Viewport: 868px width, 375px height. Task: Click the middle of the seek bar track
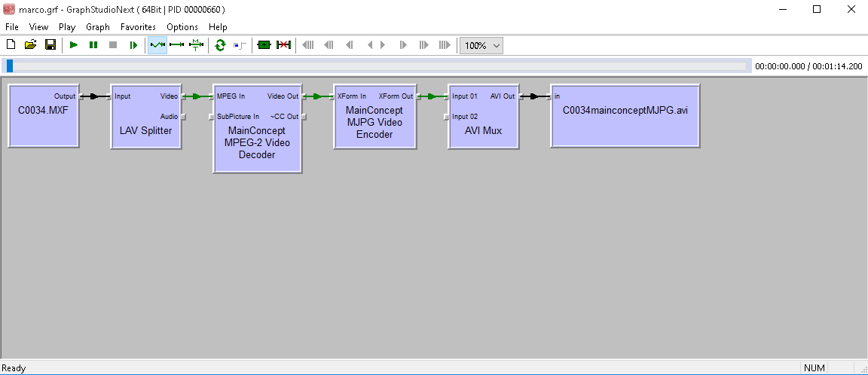[x=376, y=66]
